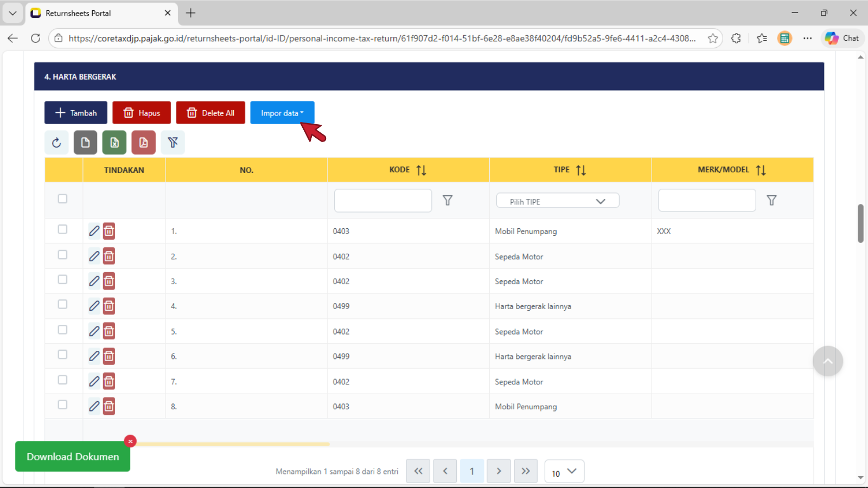Click the KODE column filter funnel icon
868x488 pixels.
point(448,201)
